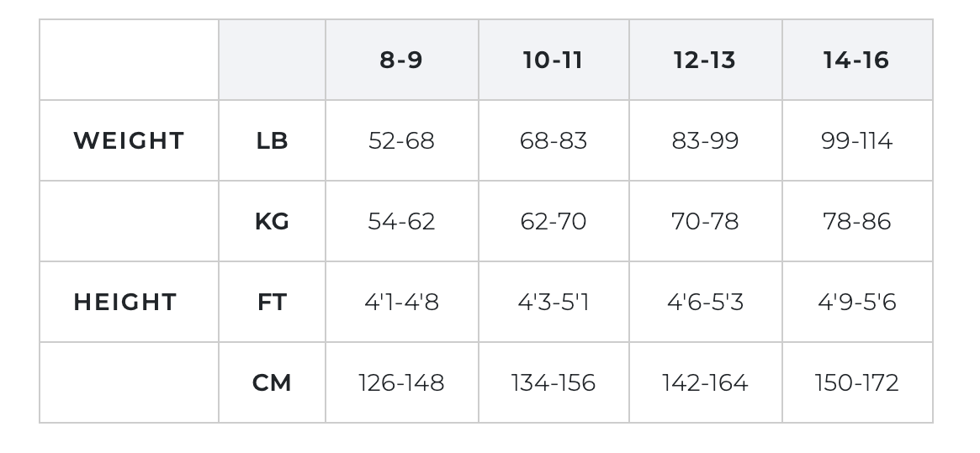This screenshot has width=980, height=453.
Task: Select the 10-11 size column header
Action: coord(553,61)
